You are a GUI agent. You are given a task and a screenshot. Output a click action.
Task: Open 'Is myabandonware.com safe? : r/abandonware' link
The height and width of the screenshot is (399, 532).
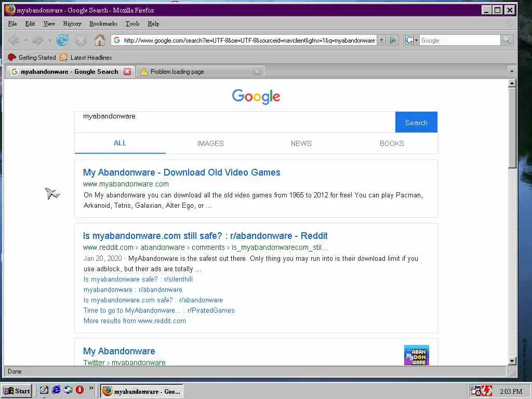[x=153, y=300]
